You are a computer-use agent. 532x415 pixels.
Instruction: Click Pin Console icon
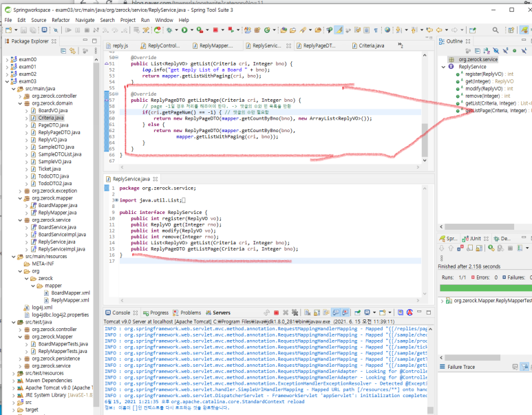coord(357,312)
